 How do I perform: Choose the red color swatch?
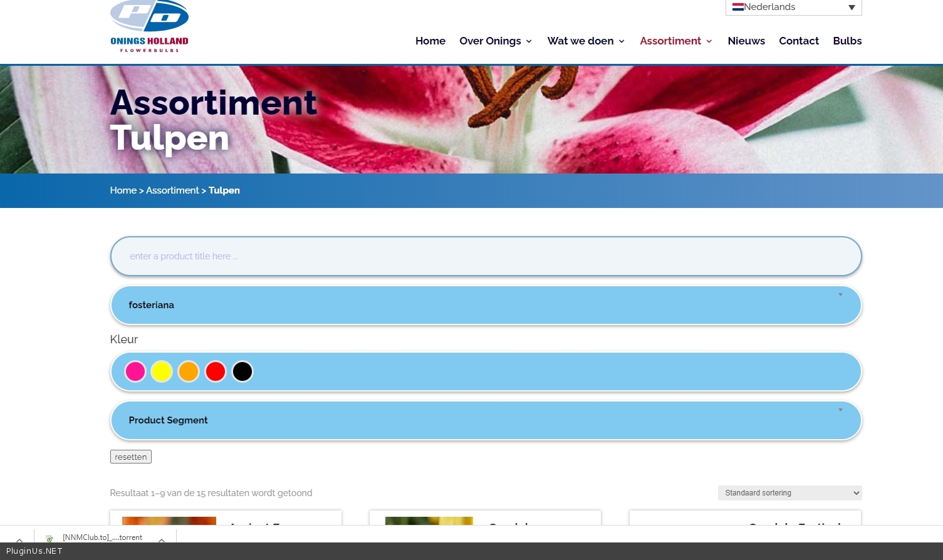coord(216,371)
